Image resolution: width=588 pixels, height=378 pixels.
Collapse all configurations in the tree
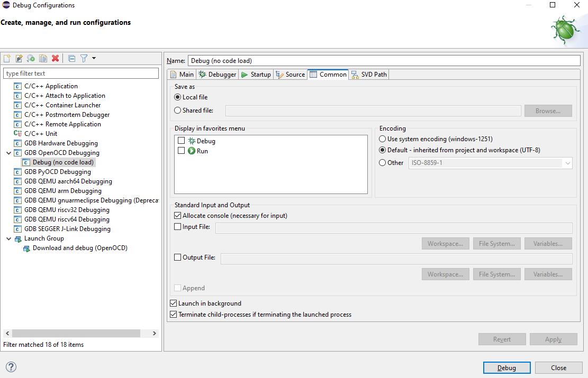[x=72, y=58]
